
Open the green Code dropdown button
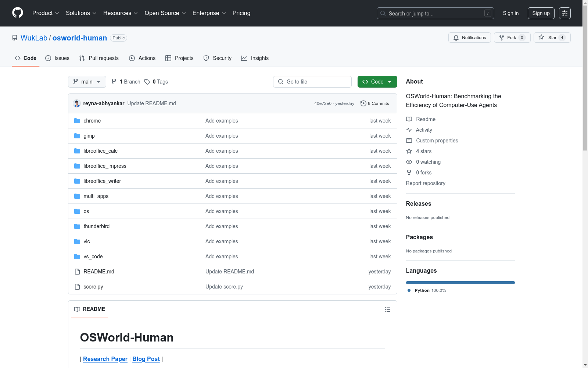(377, 82)
